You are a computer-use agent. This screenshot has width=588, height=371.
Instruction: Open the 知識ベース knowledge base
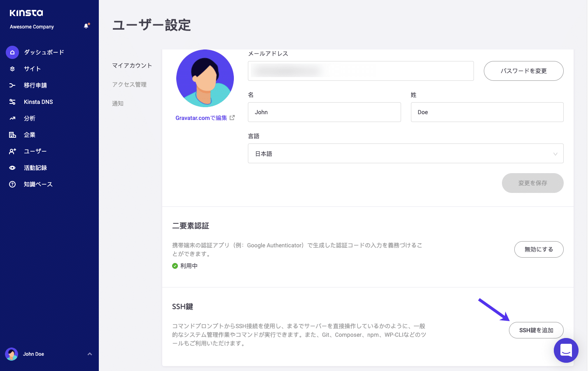(x=39, y=184)
